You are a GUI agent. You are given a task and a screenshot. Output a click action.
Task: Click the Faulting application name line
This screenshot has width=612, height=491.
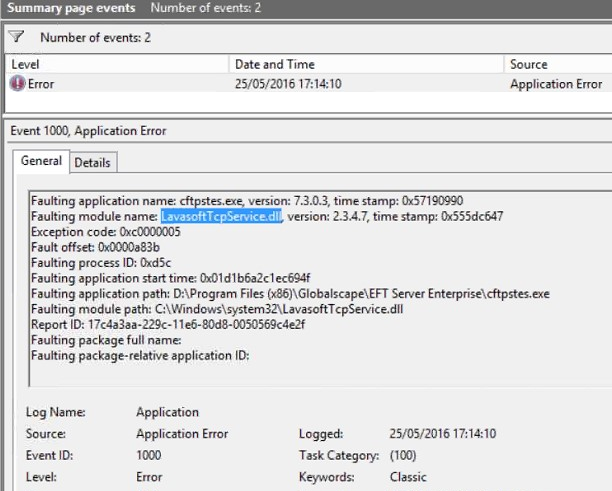pos(247,201)
